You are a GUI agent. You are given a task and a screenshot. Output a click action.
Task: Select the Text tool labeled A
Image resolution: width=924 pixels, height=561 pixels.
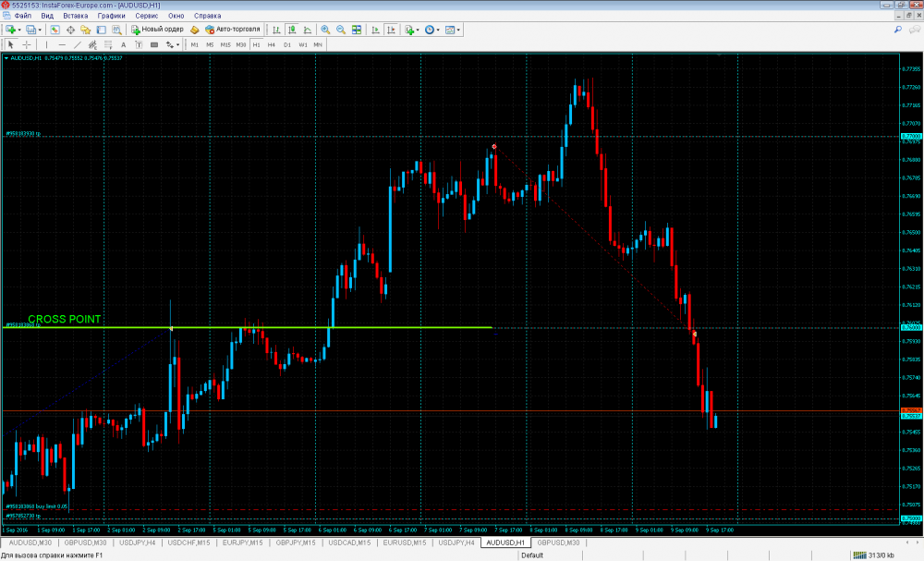pyautogui.click(x=123, y=44)
